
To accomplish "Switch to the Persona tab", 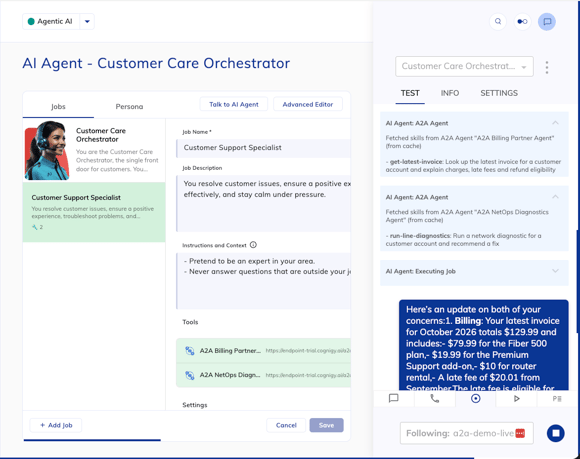I will pos(129,107).
